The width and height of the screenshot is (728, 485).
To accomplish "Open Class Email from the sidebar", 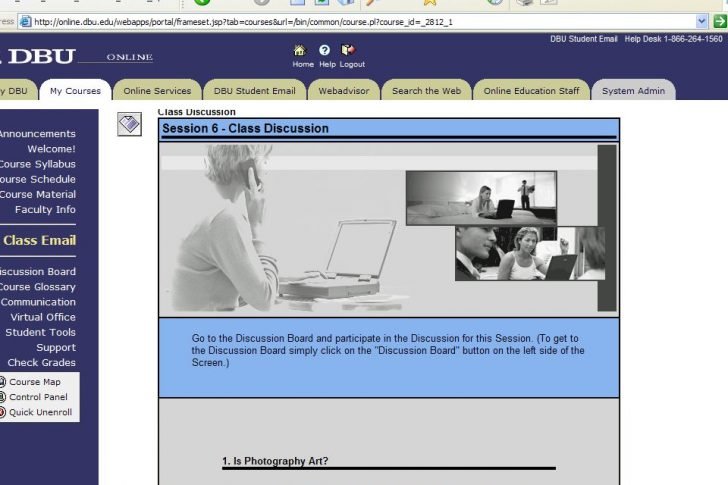I will coord(39,240).
